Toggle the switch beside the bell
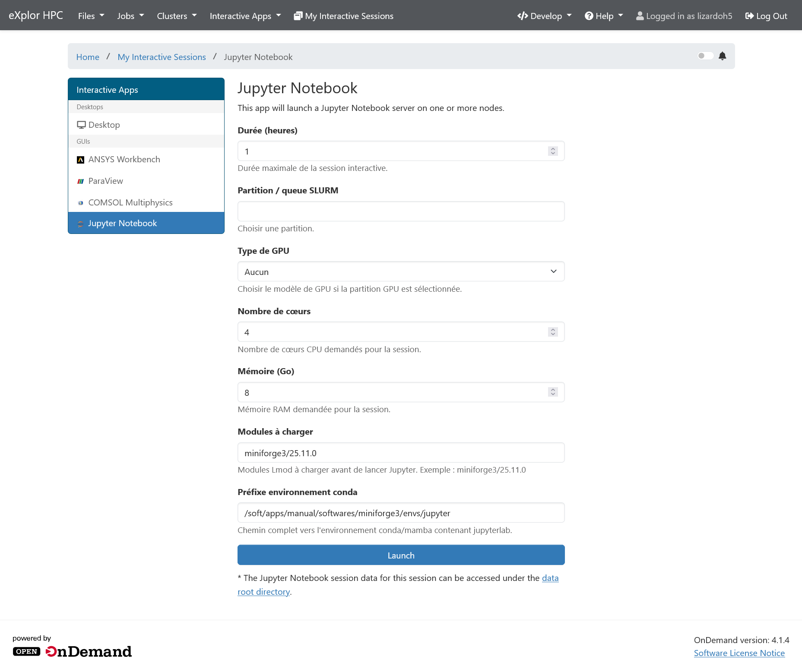This screenshot has height=672, width=802. (706, 56)
